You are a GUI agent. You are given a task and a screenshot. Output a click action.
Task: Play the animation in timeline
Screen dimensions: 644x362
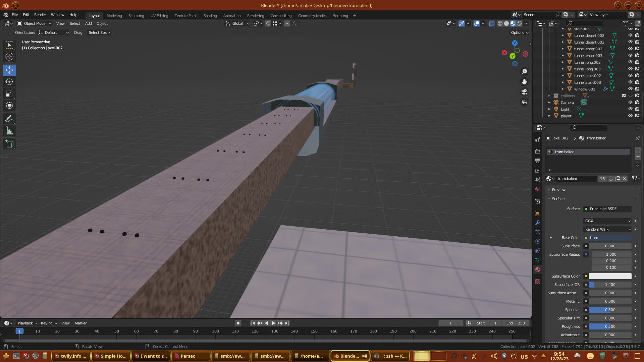click(273, 323)
